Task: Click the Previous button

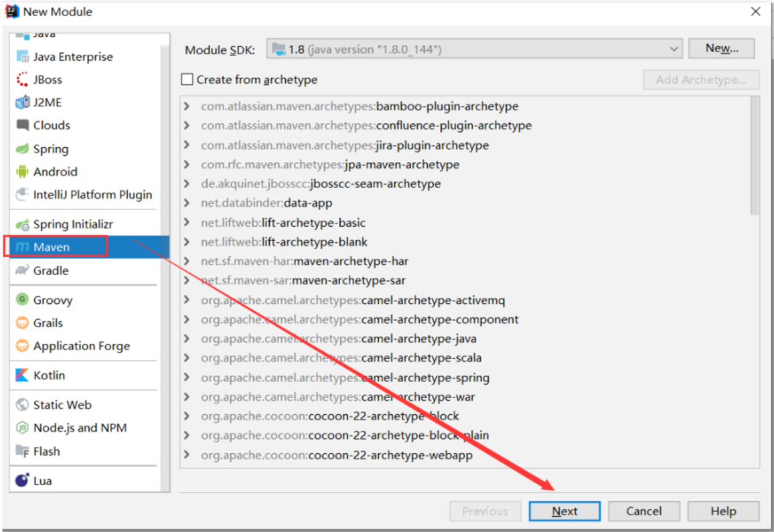Action: click(485, 511)
